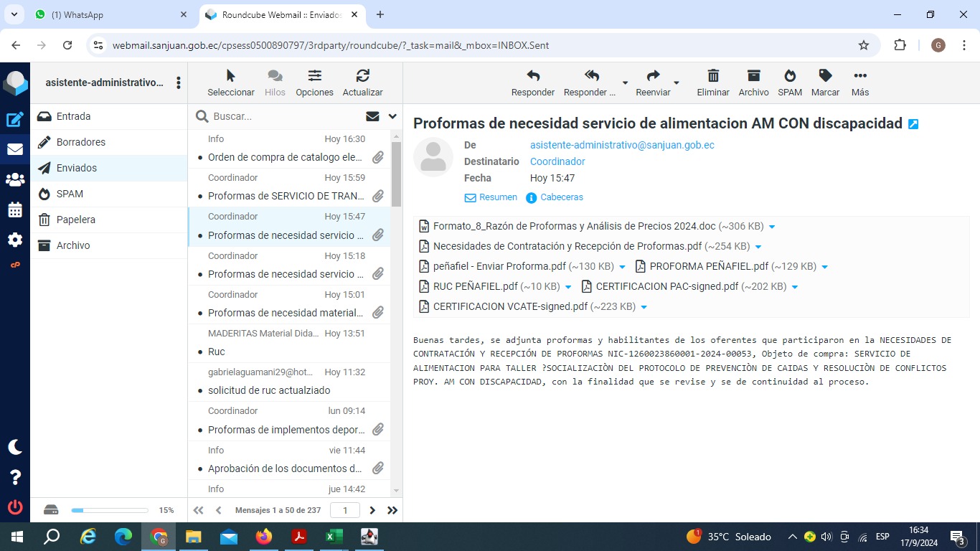Screen dimensions: 980x551
Task: Open the Calendar icon in sidebar
Action: [x=15, y=210]
